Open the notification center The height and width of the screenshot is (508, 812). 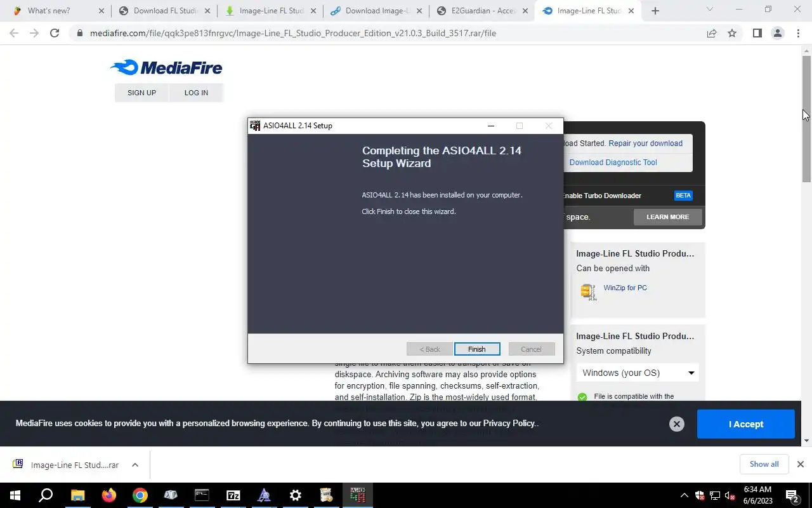pyautogui.click(x=792, y=495)
